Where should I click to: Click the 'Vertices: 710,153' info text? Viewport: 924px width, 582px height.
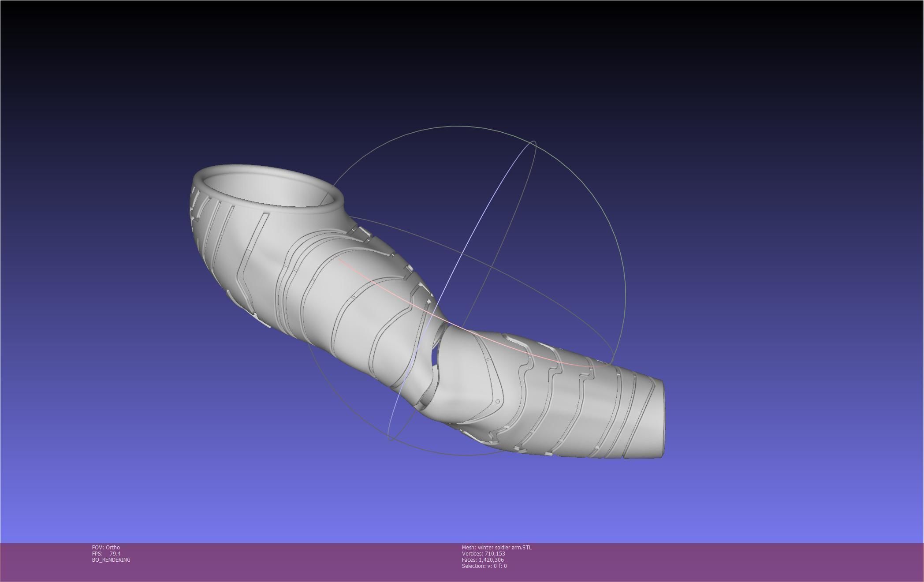[484, 553]
